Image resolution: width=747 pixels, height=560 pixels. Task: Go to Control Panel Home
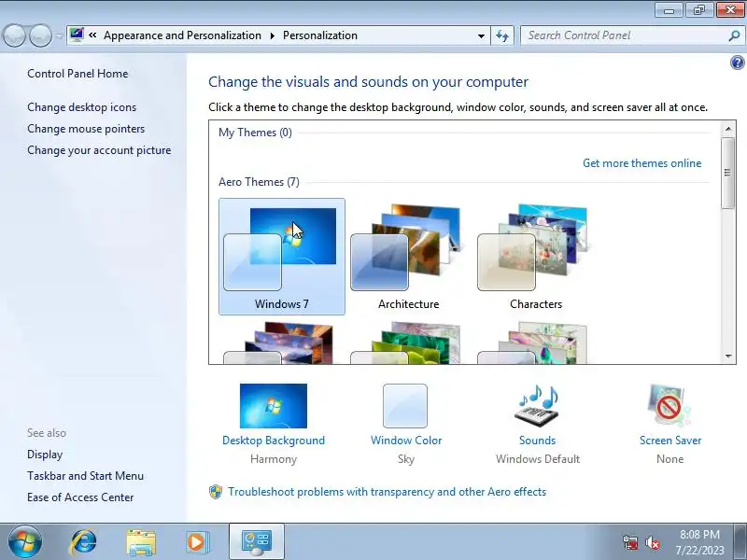78,74
